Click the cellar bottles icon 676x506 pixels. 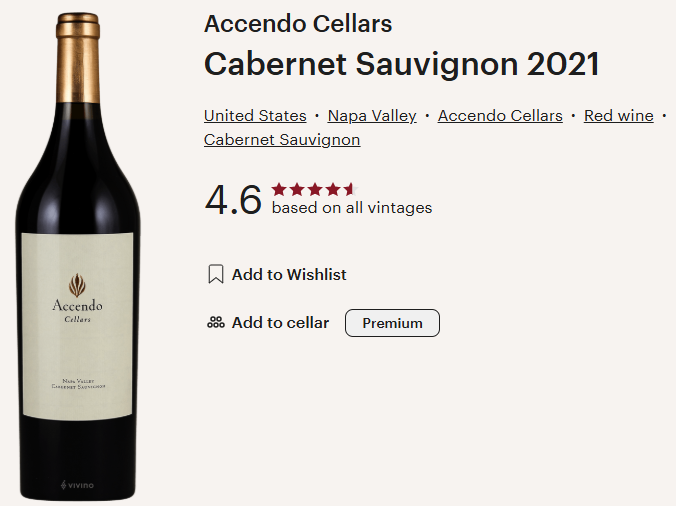215,323
